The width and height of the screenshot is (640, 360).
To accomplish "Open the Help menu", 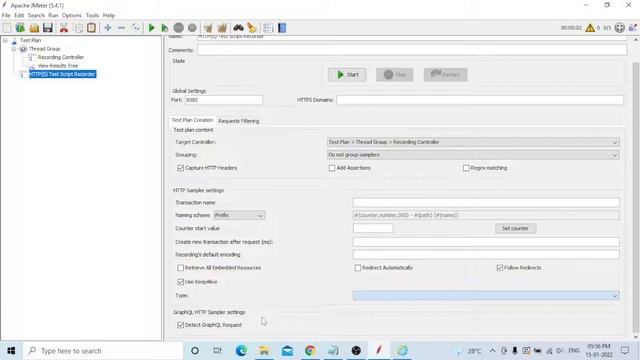I will pyautogui.click(x=109, y=15).
